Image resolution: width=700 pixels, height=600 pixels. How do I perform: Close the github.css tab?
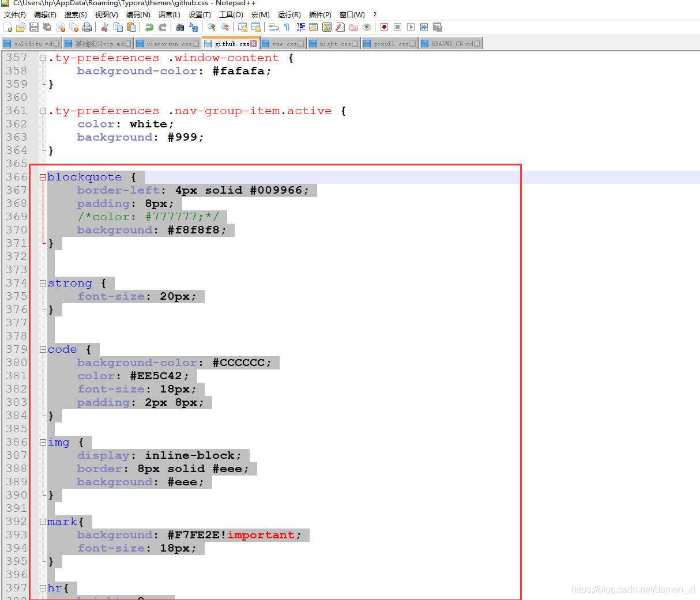pos(253,44)
